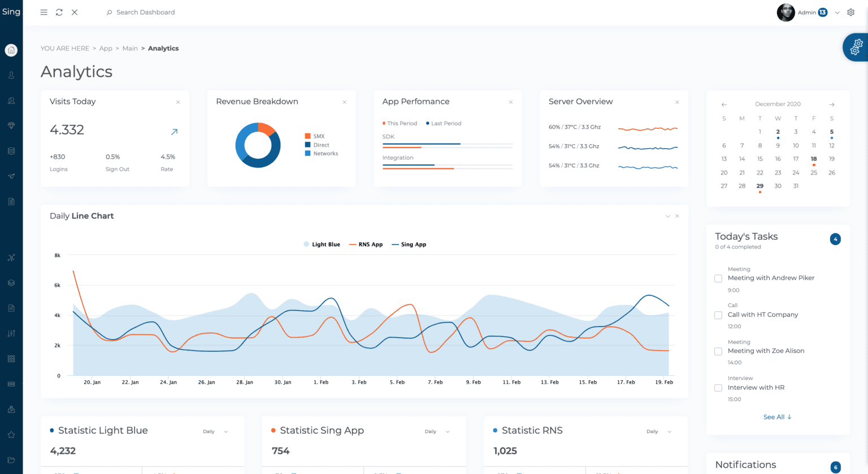Open Daily dropdown in Statistic Light Blue
Viewport: 868px width, 474px height.
[215, 432]
